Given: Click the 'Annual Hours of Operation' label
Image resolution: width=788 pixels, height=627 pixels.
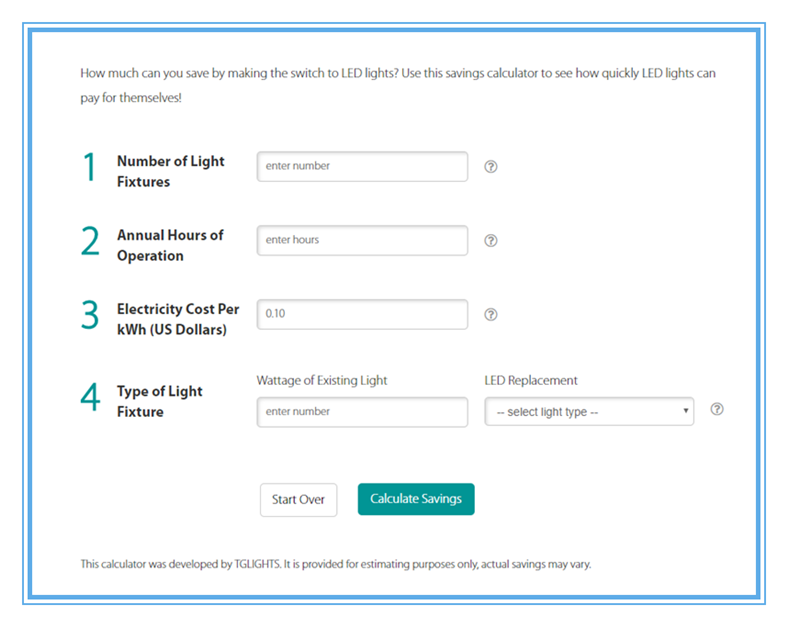Looking at the screenshot, I should 170,245.
